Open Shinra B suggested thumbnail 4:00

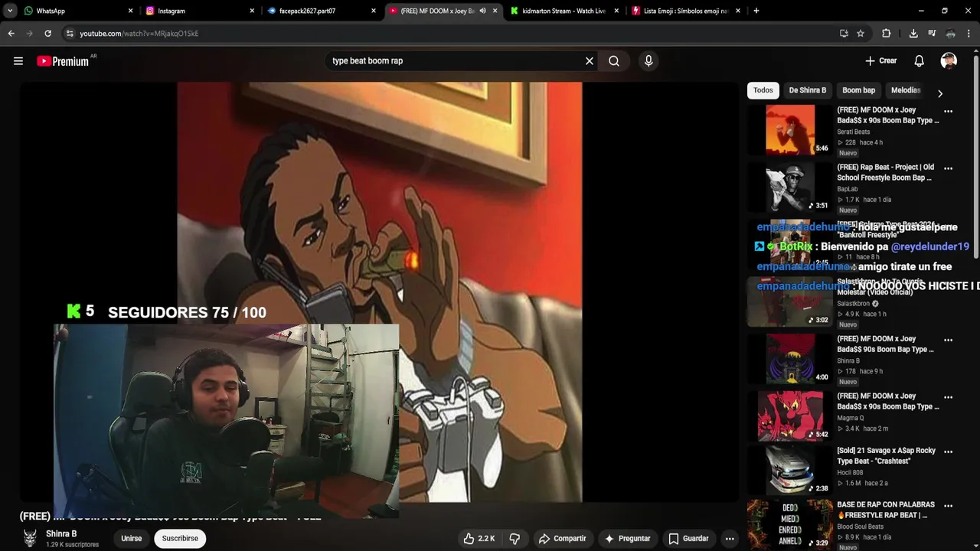790,359
